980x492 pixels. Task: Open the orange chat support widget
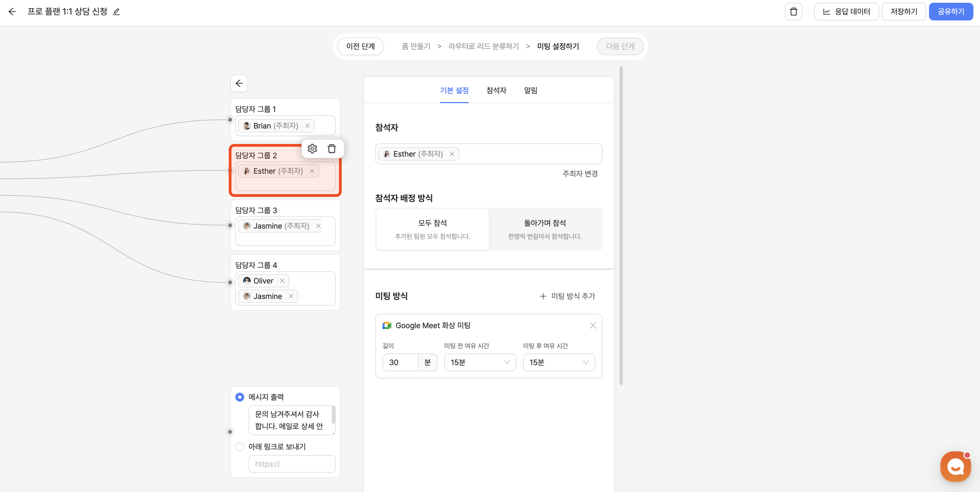tap(955, 466)
